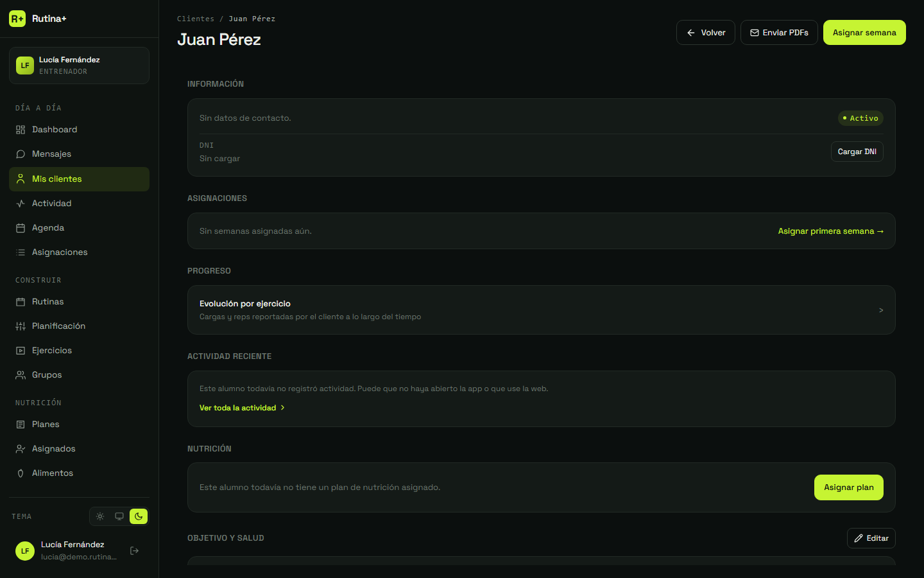
Task: Open Dashboard from the sidebar
Action: (79, 130)
